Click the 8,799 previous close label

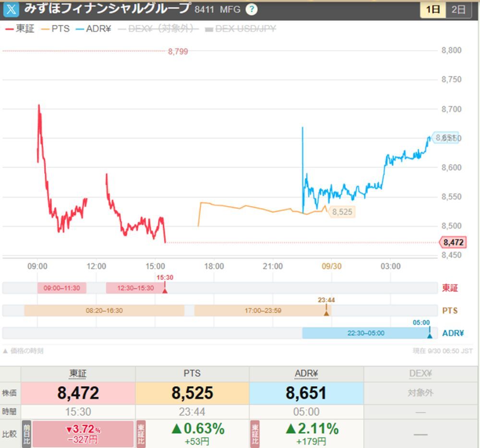178,51
